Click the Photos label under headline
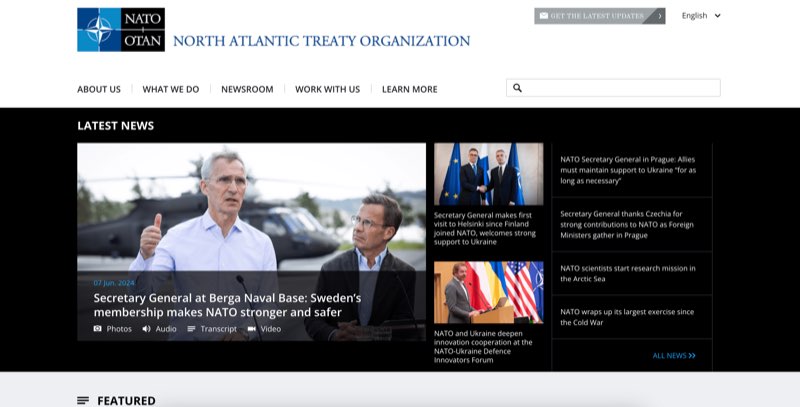The height and width of the screenshot is (407, 800). [x=119, y=329]
